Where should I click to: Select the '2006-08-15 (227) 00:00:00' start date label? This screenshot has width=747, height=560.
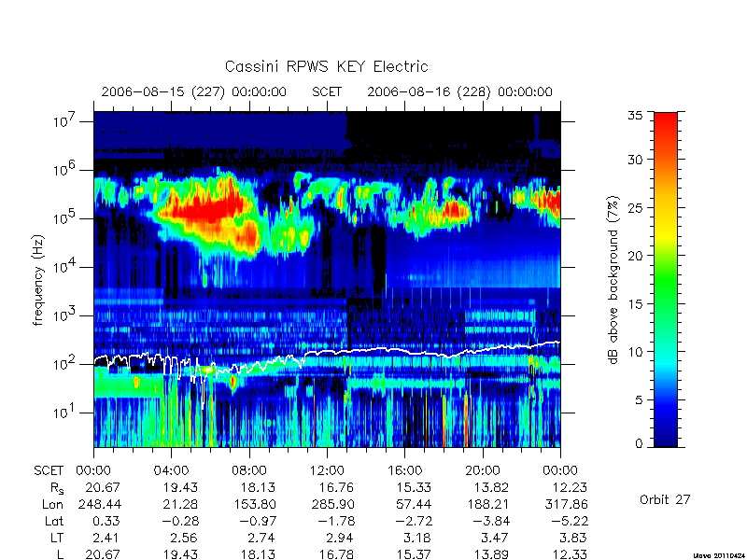[x=194, y=91]
